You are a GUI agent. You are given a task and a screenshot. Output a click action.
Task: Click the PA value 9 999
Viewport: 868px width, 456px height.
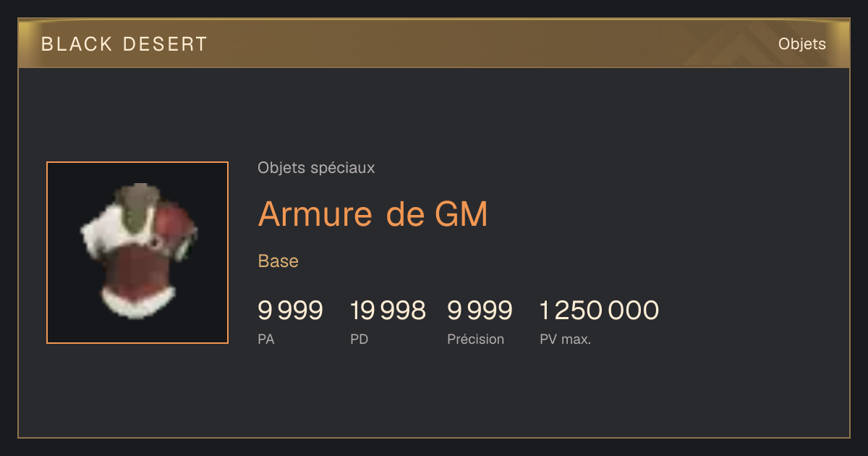pyautogui.click(x=290, y=311)
